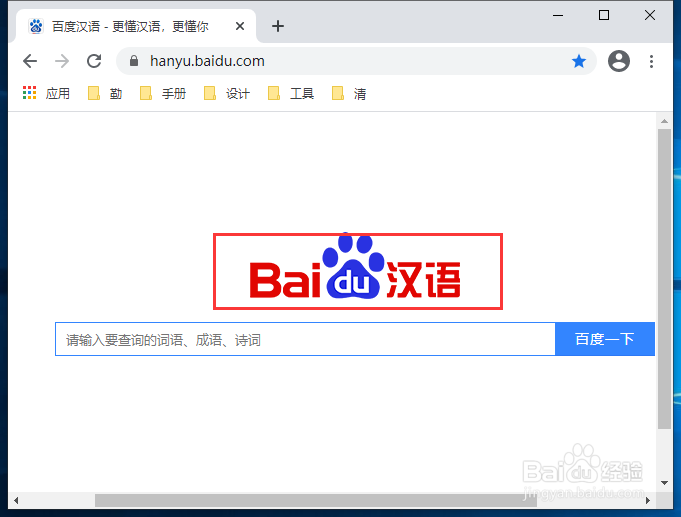Select the 百度汉语 browser tab
This screenshot has width=681, height=517.
pos(136,27)
